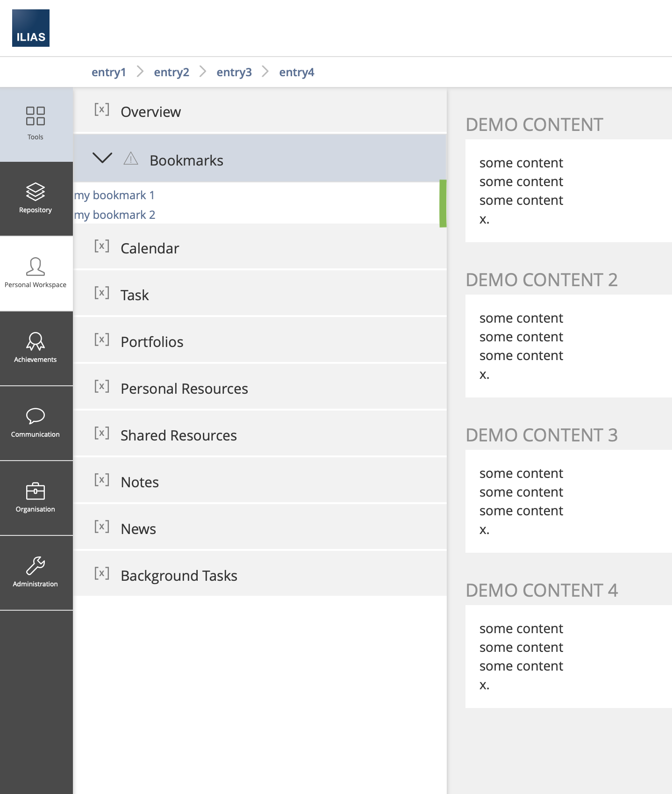Open the Communication speech bubble icon
Screen dimensions: 672x794
point(36,416)
